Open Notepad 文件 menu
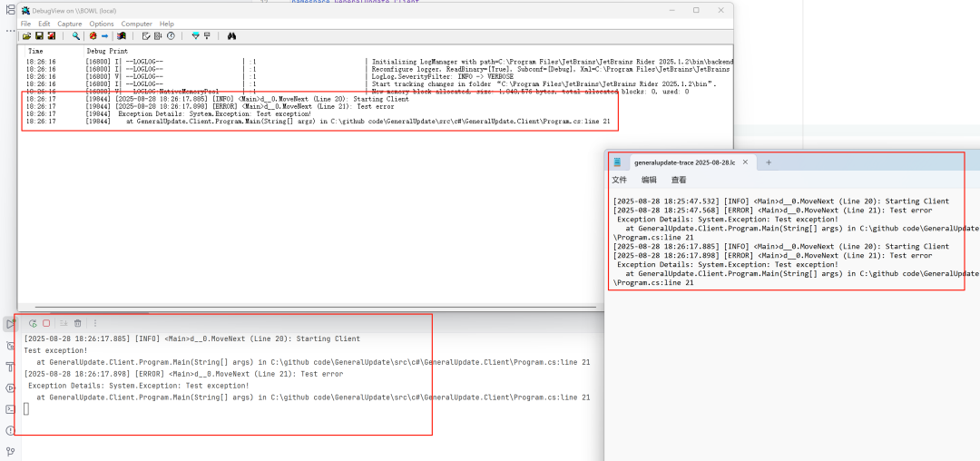The width and height of the screenshot is (980, 461). coord(620,180)
